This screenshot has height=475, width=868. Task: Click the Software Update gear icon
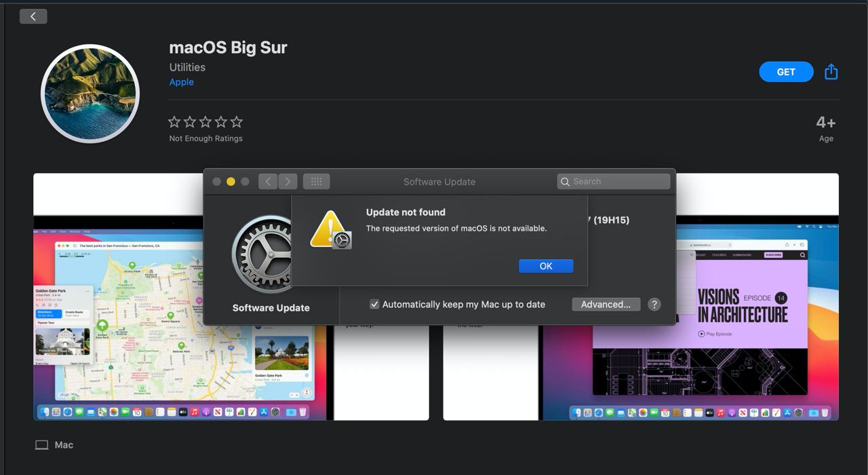pos(262,254)
